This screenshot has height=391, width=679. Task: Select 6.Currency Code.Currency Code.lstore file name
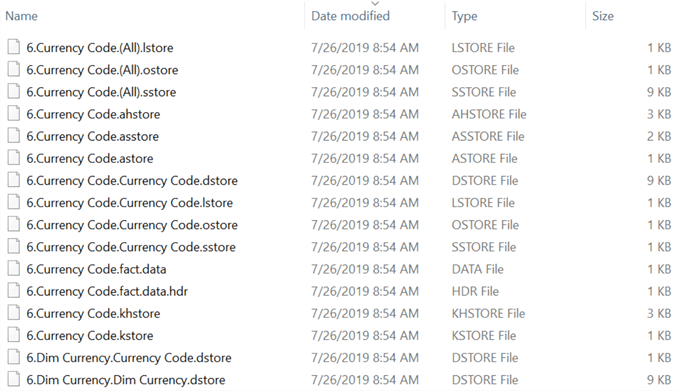(129, 203)
